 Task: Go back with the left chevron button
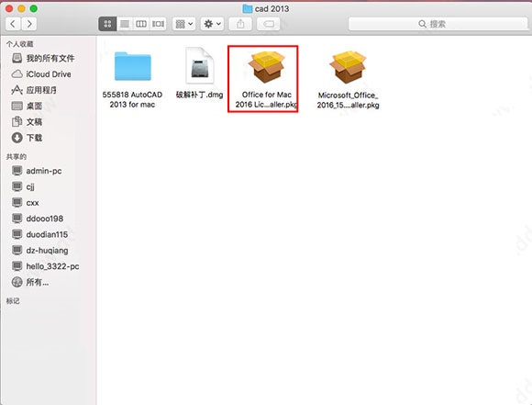pos(13,24)
